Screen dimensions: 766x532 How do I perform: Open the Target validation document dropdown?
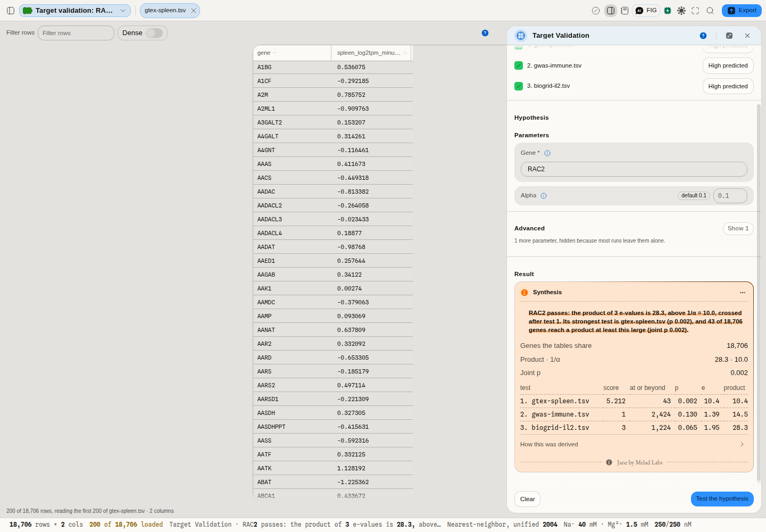(x=75, y=11)
